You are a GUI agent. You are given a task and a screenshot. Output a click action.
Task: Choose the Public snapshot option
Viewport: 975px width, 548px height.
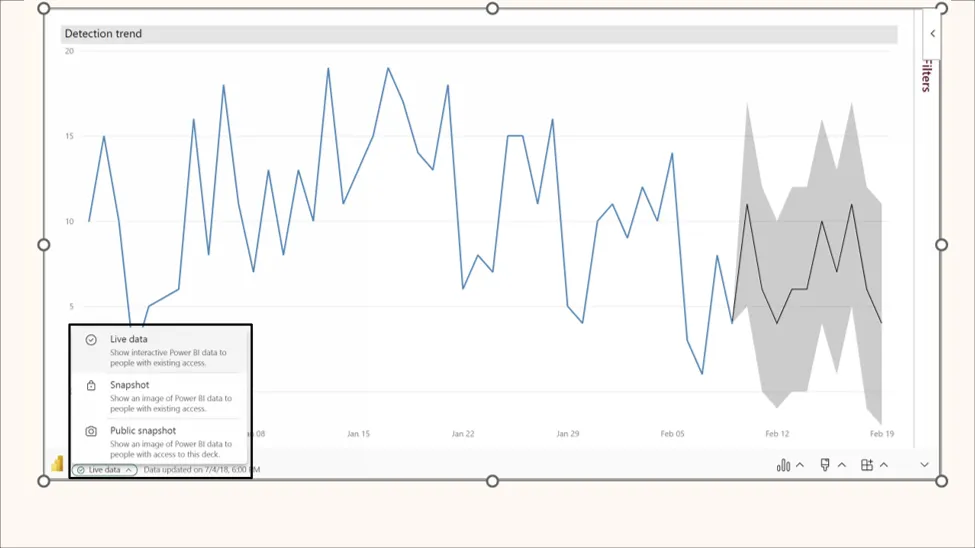160,442
